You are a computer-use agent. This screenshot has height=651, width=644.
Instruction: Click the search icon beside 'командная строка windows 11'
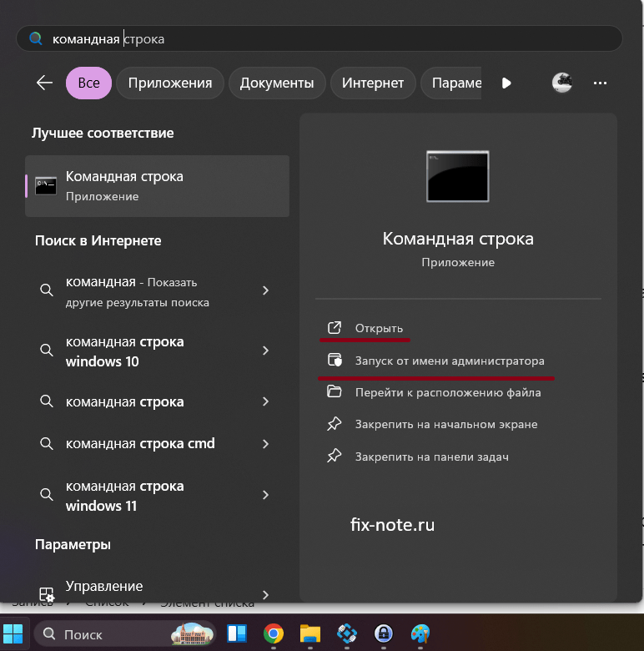(x=47, y=495)
